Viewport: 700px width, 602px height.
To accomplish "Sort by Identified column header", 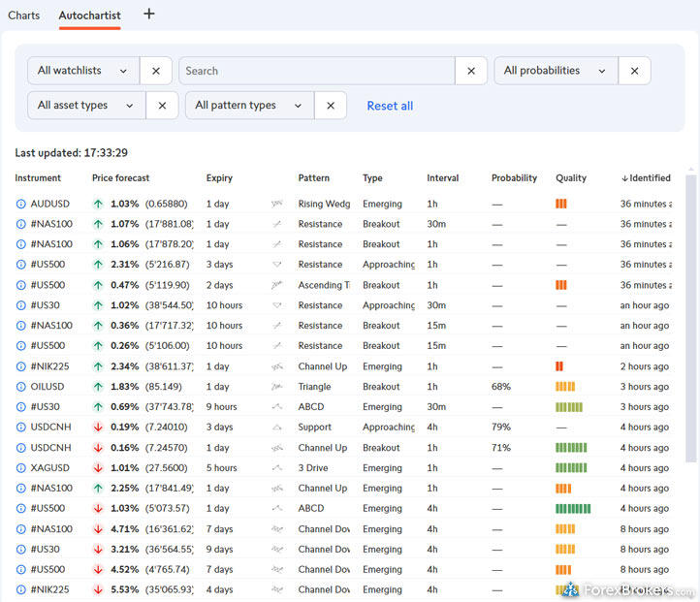I will point(646,178).
